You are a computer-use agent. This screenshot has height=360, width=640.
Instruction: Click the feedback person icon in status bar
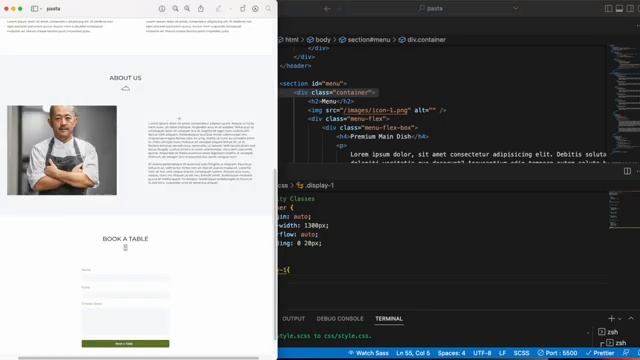(626, 353)
